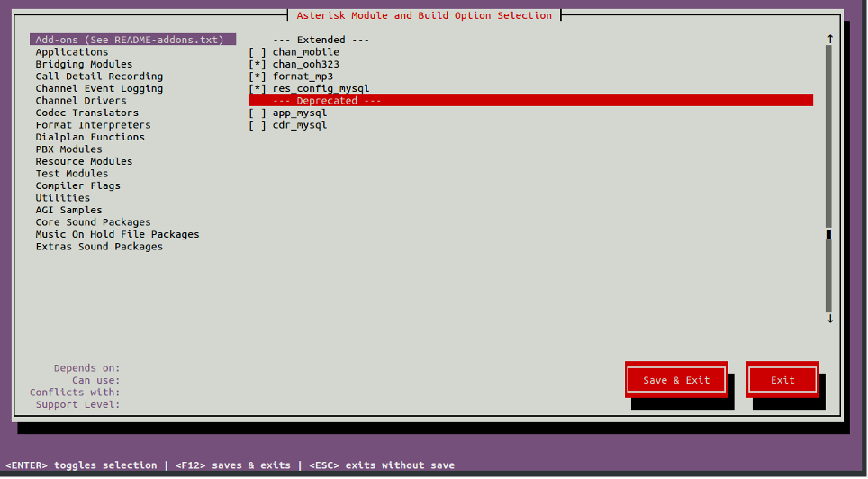The width and height of the screenshot is (868, 479).
Task: Open Format Interpreters category
Action: (93, 124)
